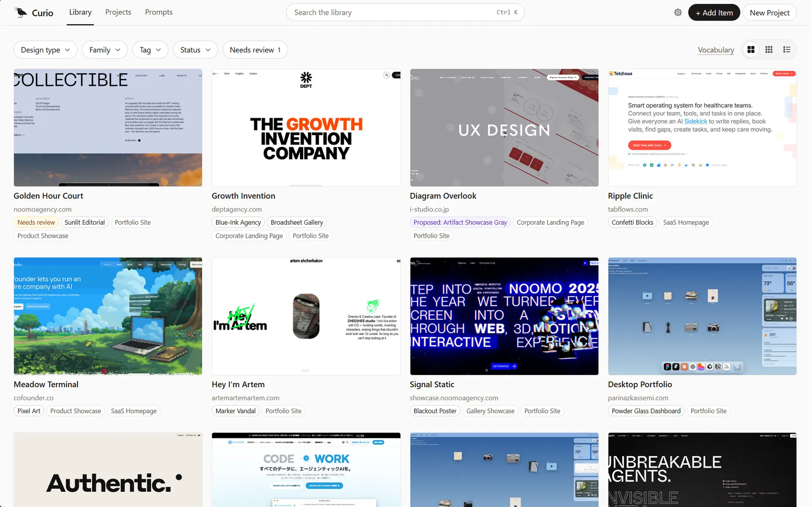Viewport: 812px width, 507px height.
Task: Open the Golden Hour Court thumbnail
Action: [108, 127]
